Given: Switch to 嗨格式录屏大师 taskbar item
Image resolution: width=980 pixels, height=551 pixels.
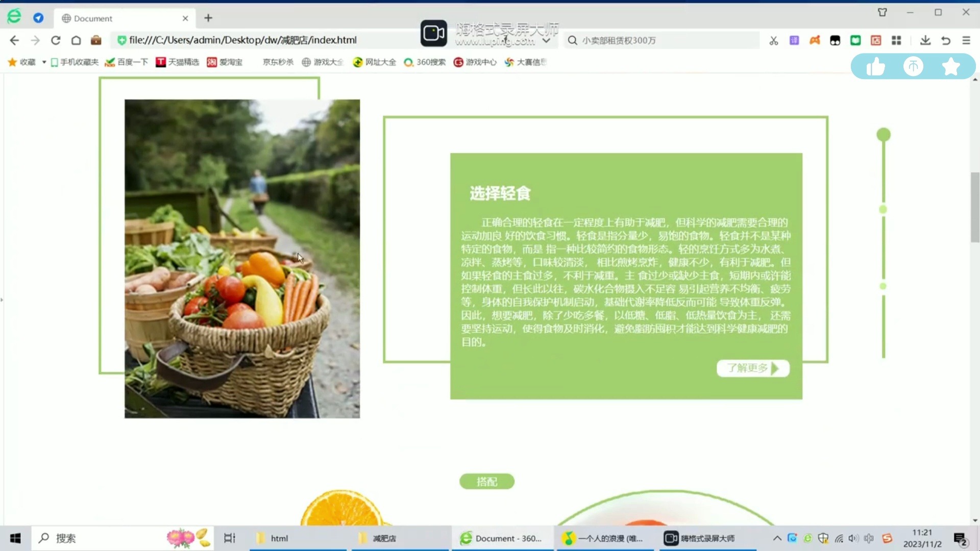Looking at the screenshot, I should coord(708,538).
